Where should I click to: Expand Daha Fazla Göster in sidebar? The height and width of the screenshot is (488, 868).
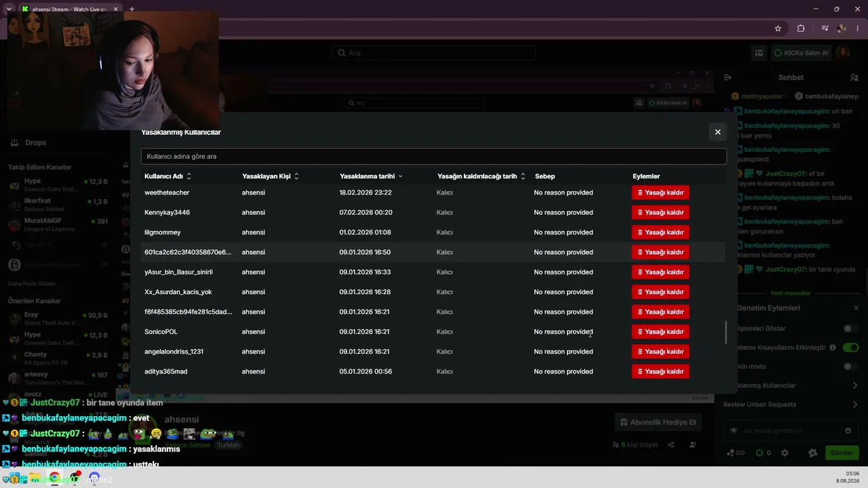coord(32,283)
